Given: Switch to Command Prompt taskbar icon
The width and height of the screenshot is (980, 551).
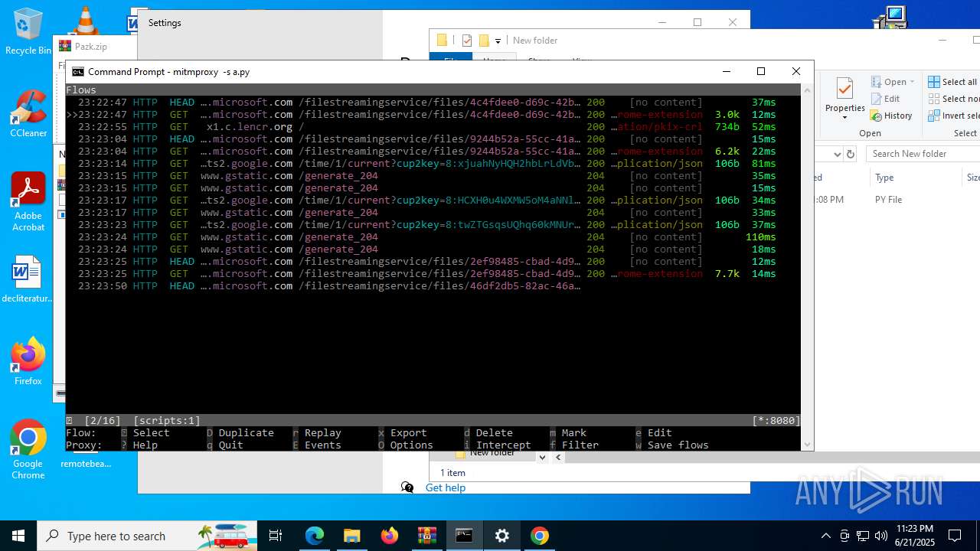Looking at the screenshot, I should point(464,536).
